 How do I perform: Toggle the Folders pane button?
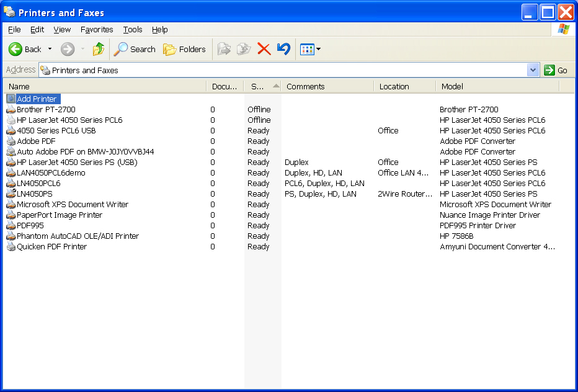coord(184,49)
